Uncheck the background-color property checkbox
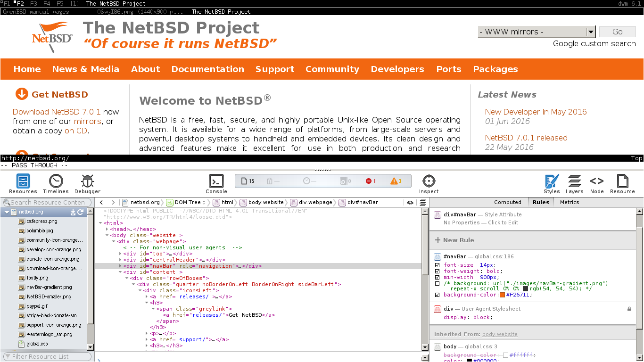The width and height of the screenshot is (644, 362). 437,295
